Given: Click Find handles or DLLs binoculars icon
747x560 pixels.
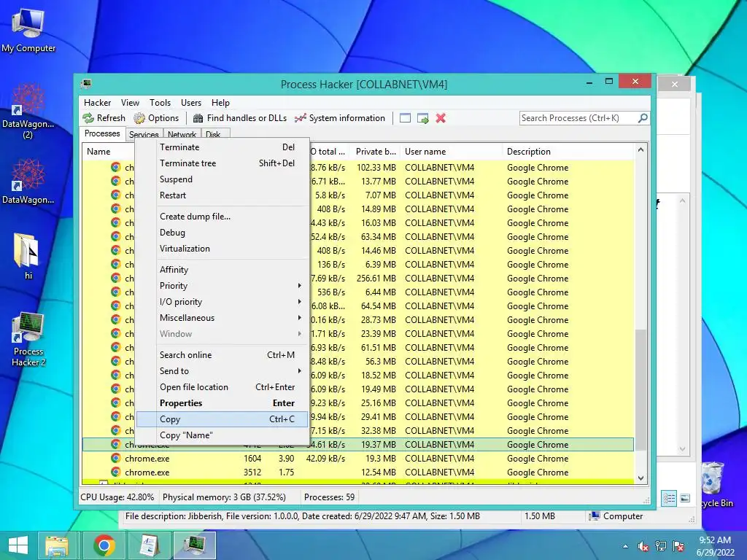Looking at the screenshot, I should pos(198,118).
